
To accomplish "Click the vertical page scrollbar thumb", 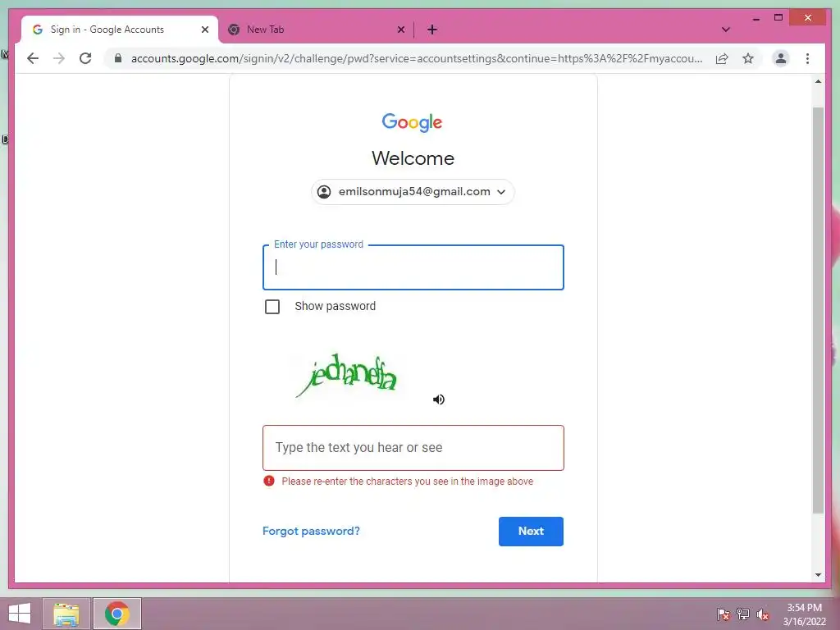I will click(818, 311).
